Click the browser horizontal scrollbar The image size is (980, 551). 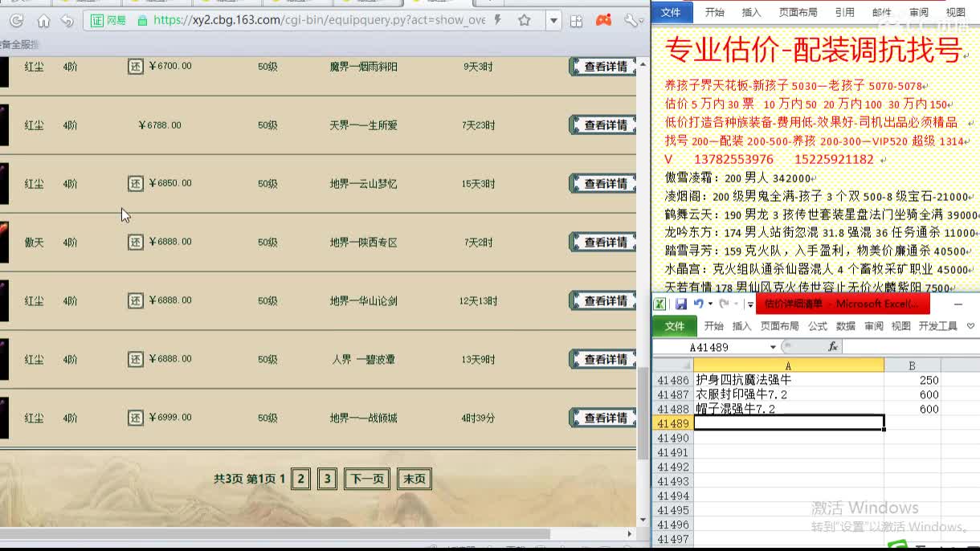click(275, 533)
